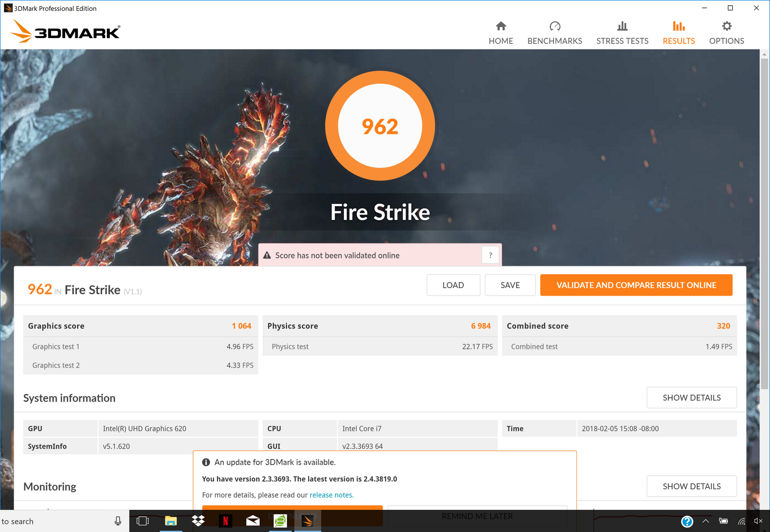The image size is (770, 532).
Task: Open File Explorer from taskbar
Action: pyautogui.click(x=171, y=521)
